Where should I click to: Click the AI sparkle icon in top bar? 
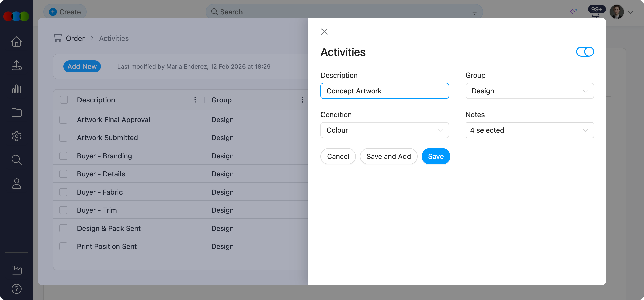[574, 12]
